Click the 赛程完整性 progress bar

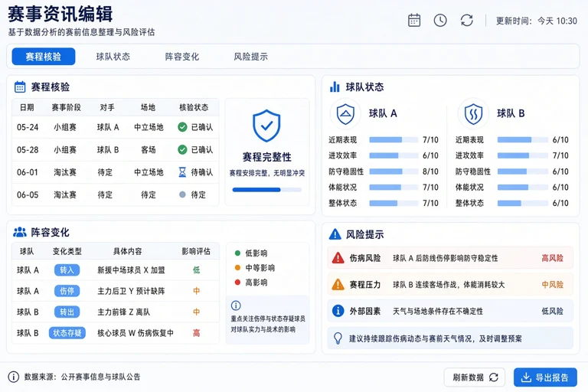pyautogui.click(x=267, y=190)
